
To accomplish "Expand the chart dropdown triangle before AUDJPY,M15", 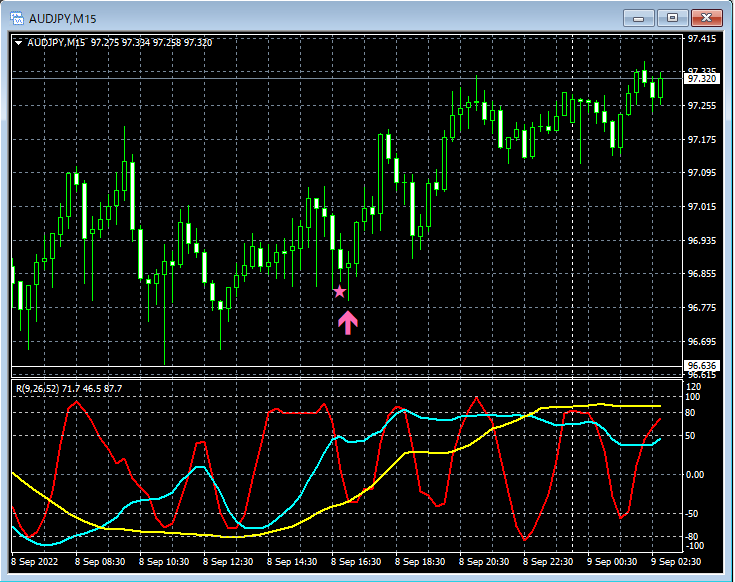I will tap(19, 43).
